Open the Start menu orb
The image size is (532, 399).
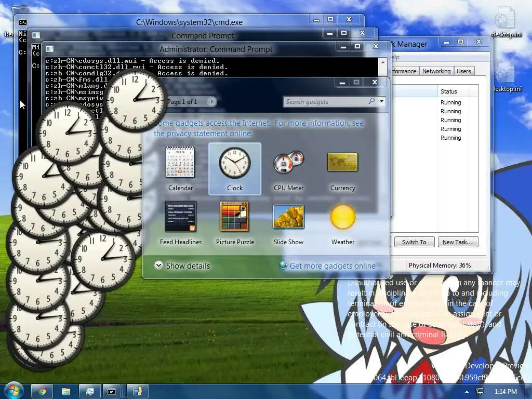click(x=13, y=390)
